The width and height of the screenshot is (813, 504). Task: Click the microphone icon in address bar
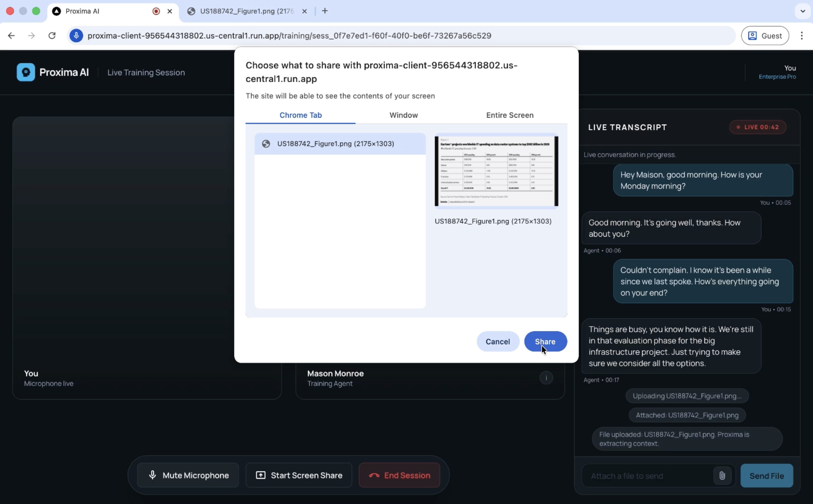pos(76,36)
